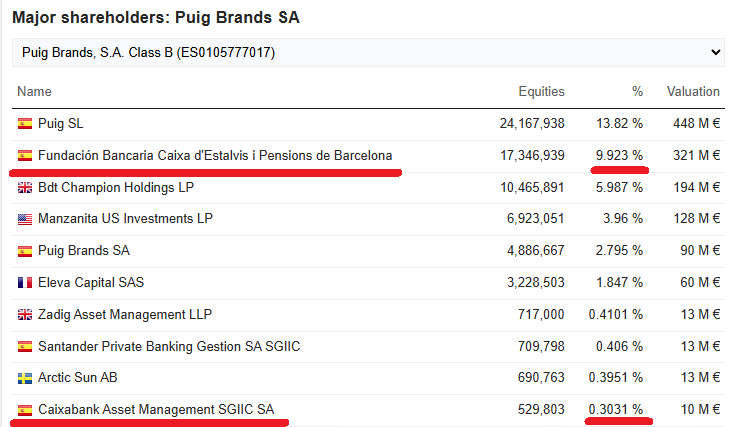Click the dropdown chevron arrow
Viewport: 734px width, 427px height.
coord(715,52)
